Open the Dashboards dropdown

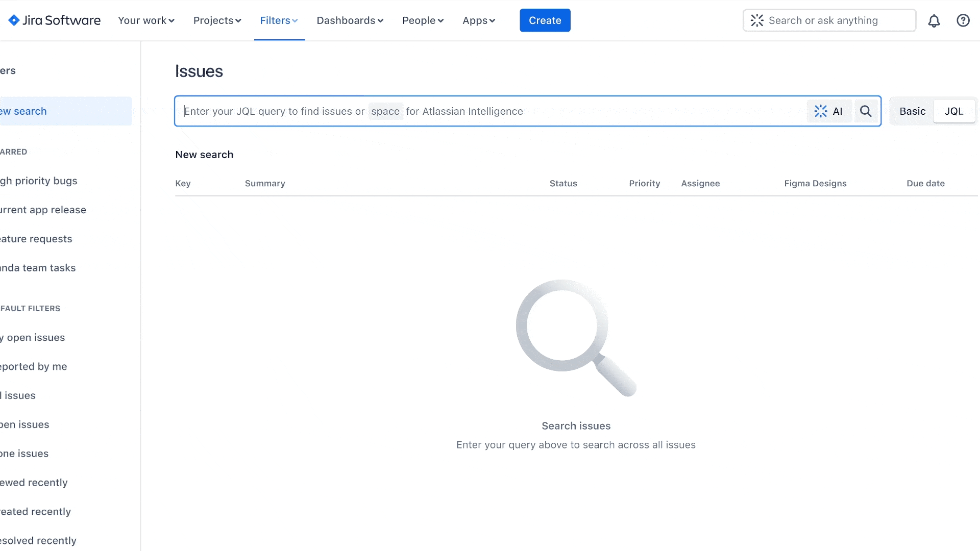(349, 20)
